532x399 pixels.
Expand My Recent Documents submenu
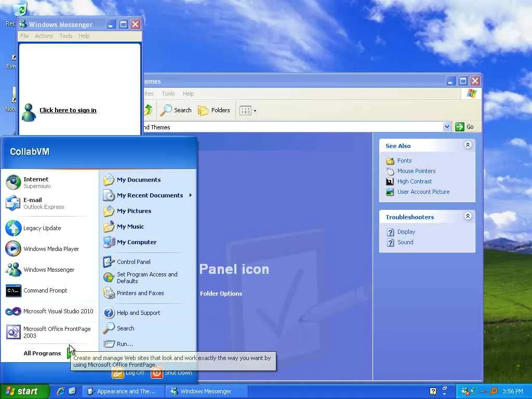[x=148, y=195]
